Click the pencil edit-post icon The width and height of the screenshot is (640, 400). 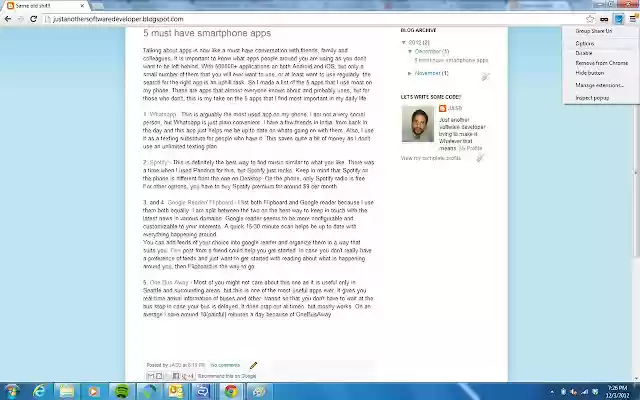pos(253,365)
